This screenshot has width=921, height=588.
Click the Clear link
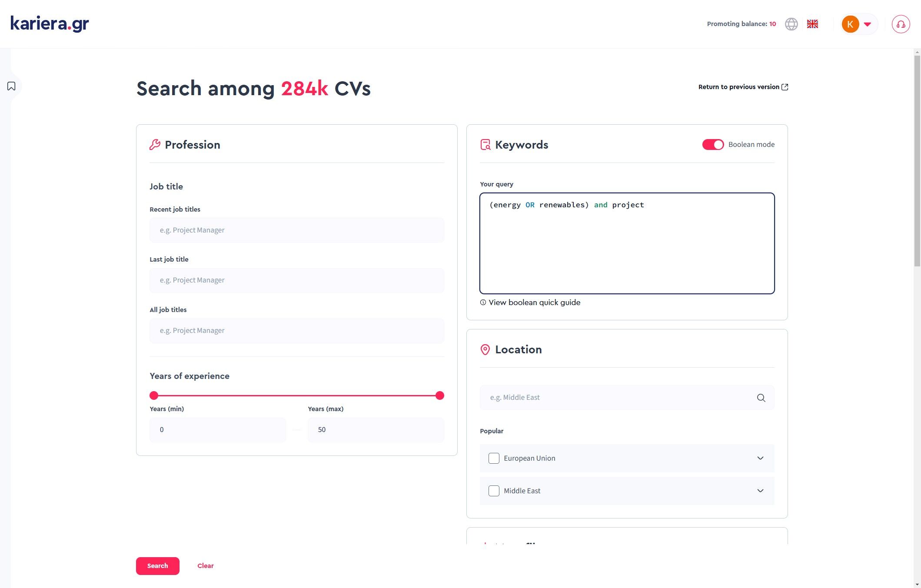click(205, 566)
